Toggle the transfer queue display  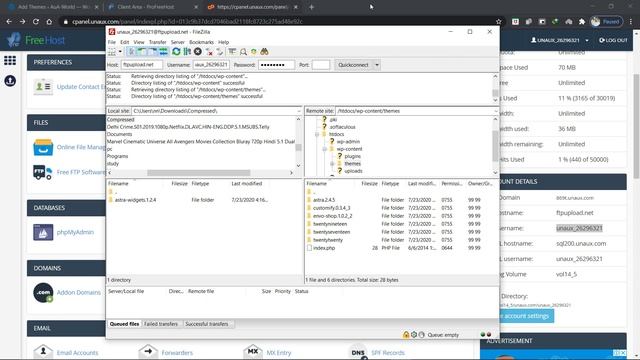tap(163, 52)
